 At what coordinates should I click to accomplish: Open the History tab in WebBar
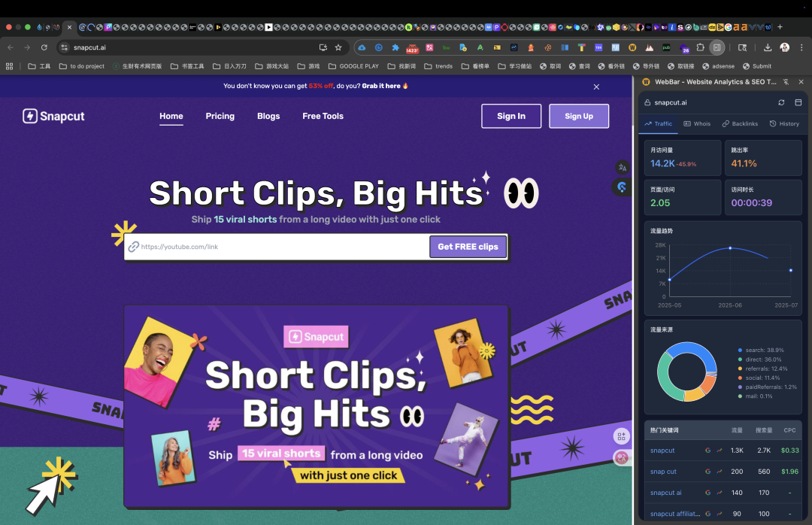click(x=784, y=124)
